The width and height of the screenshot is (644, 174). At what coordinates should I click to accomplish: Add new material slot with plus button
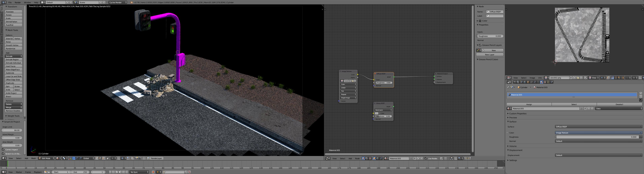pyautogui.click(x=641, y=93)
